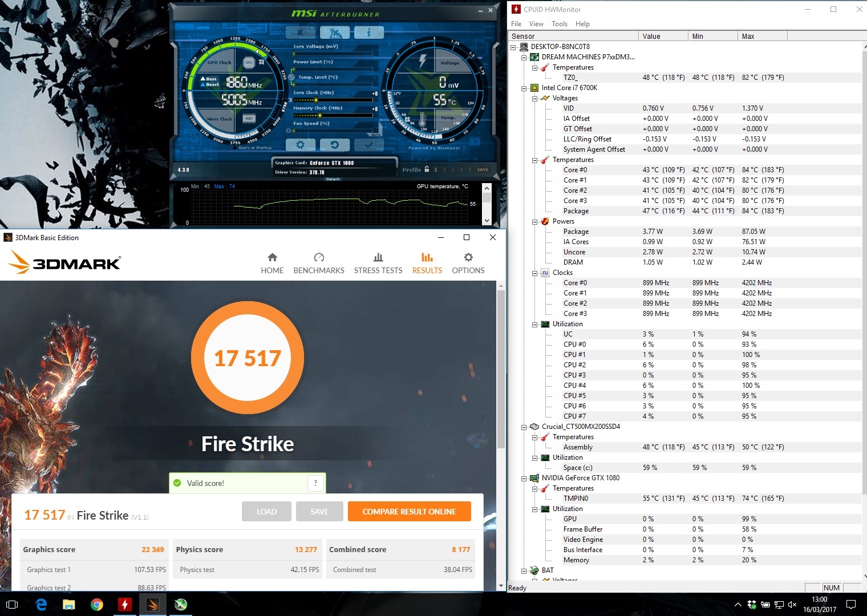Collapse the DESKTOP-B8NC0T8 tree node

coord(513,47)
